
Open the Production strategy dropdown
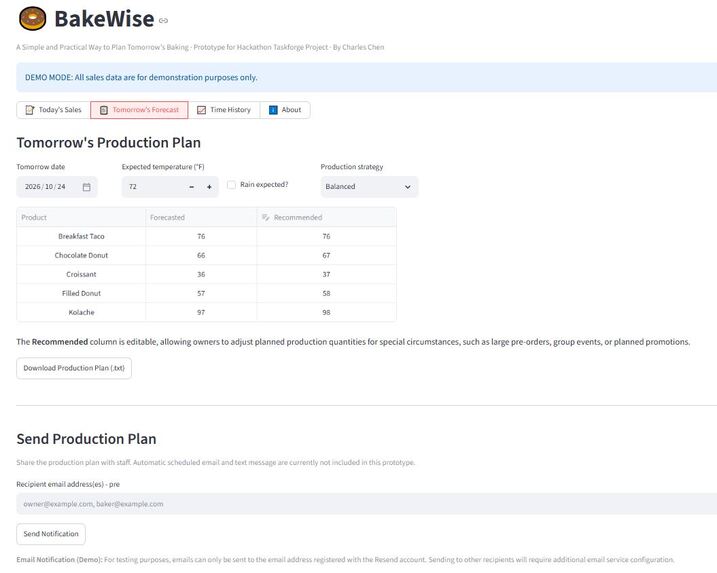[369, 187]
